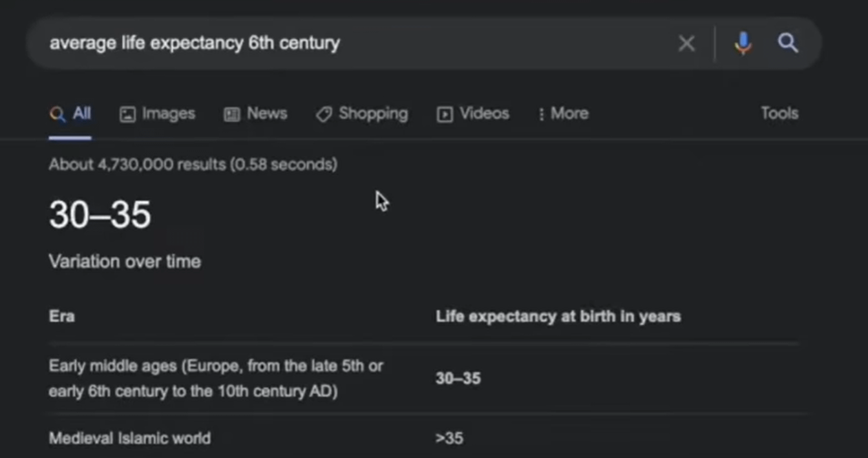This screenshot has width=868, height=458.
Task: Click the All tab magnifier icon
Action: pyautogui.click(x=57, y=114)
